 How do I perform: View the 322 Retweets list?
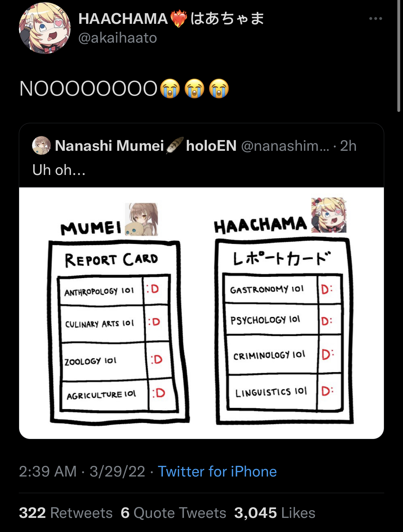[x=66, y=513]
